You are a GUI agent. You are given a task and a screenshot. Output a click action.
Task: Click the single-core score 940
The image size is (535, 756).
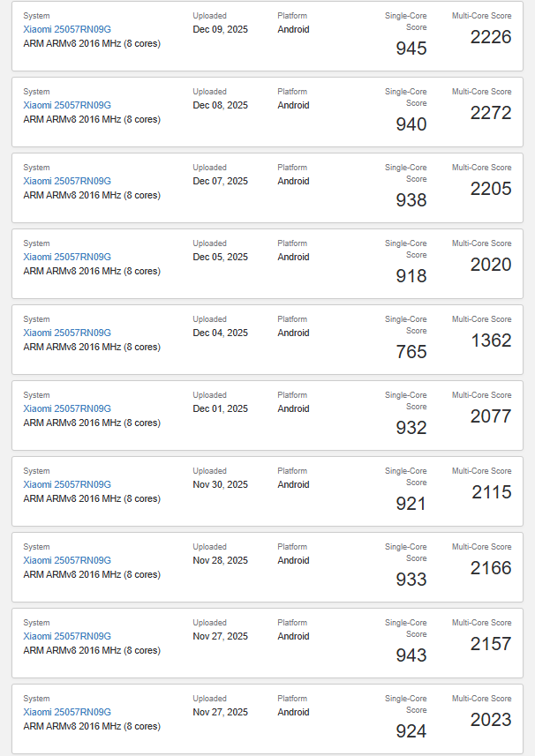click(x=411, y=124)
